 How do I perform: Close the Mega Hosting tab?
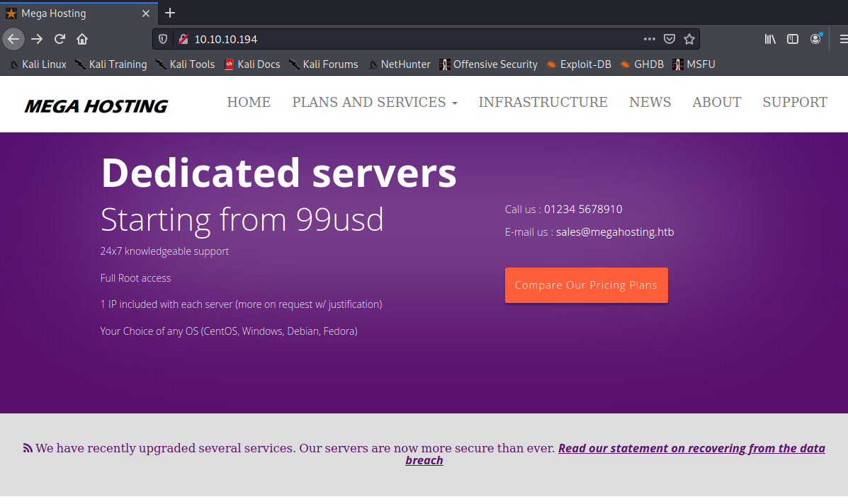coord(146,13)
